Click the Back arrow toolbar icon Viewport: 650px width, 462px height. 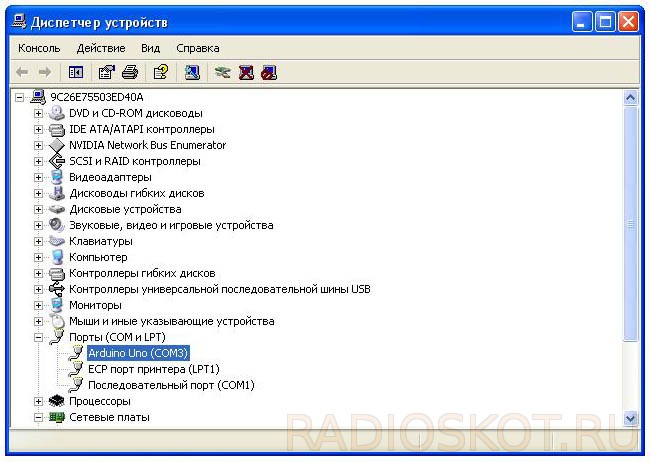22,73
